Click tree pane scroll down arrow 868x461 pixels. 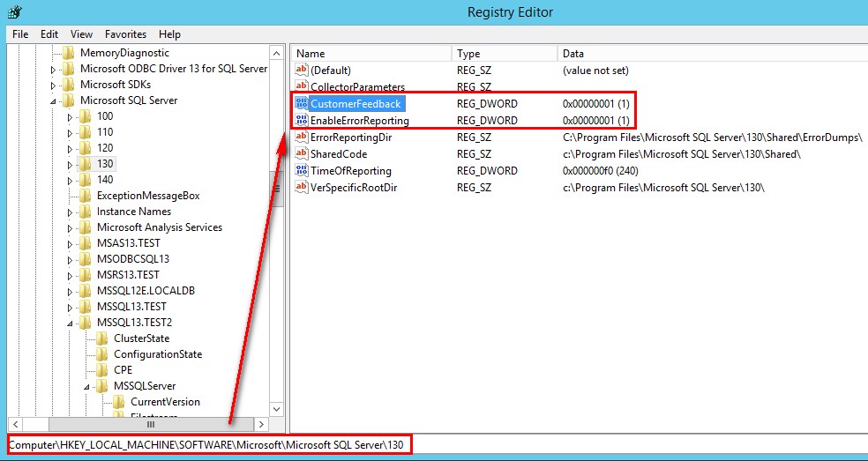(x=277, y=409)
